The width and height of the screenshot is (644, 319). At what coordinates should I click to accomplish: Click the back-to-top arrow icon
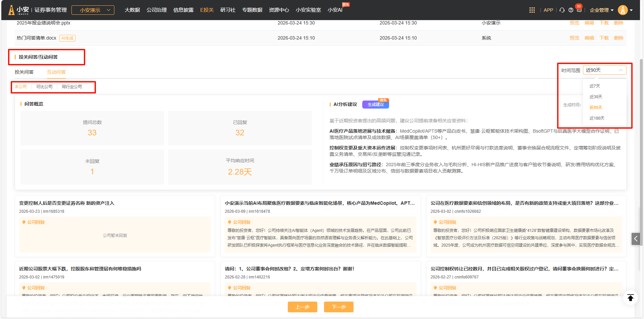tap(630, 298)
